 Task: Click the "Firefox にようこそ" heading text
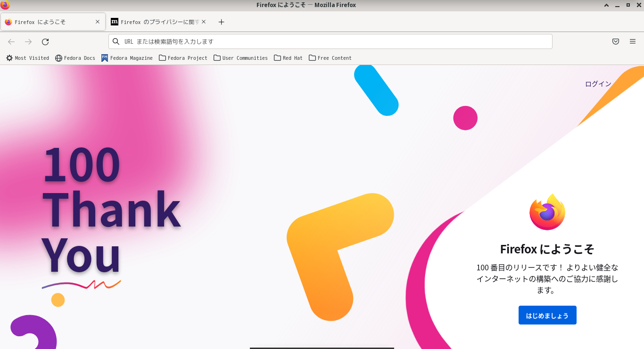tap(547, 249)
